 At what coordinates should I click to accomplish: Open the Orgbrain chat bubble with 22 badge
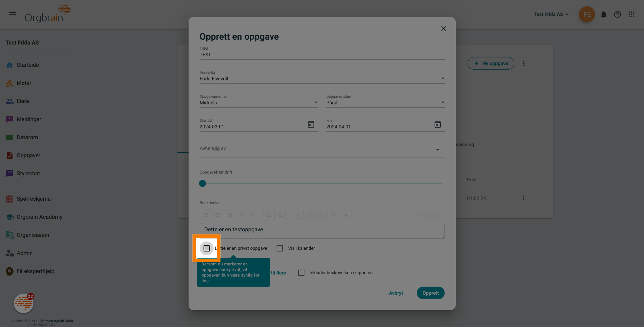[24, 303]
